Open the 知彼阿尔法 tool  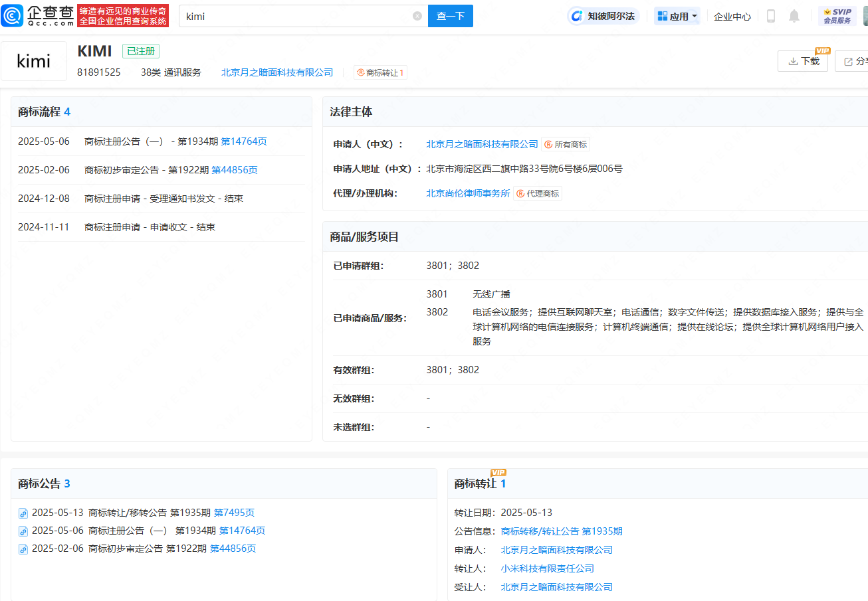604,15
